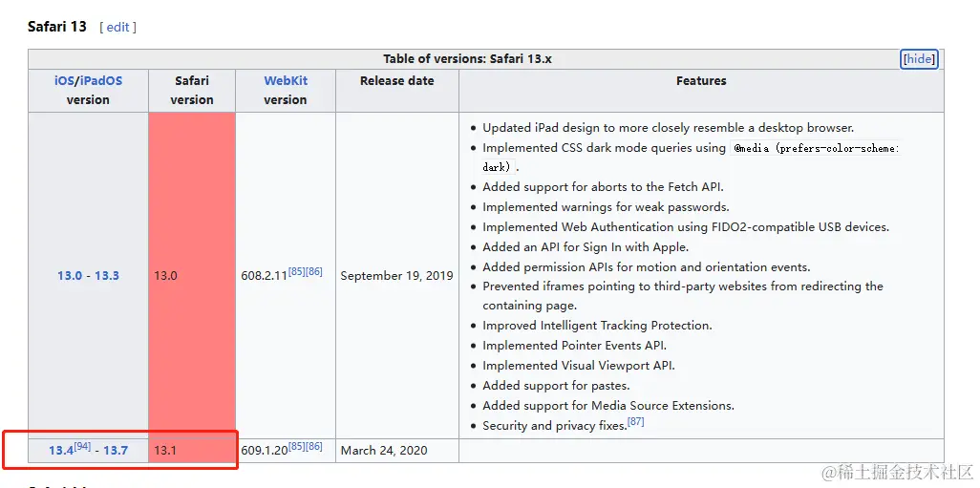Open the iPadOS link in the header
The image size is (980, 488).
(x=100, y=80)
